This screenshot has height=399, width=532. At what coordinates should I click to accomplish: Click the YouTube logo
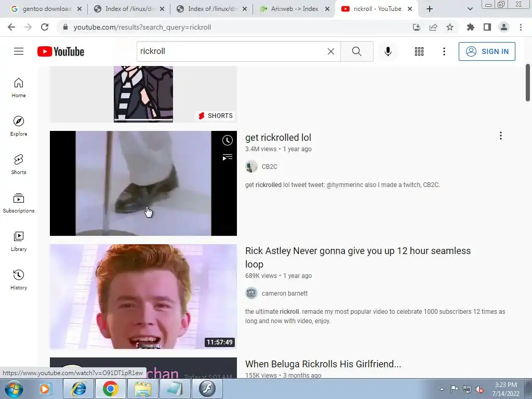click(x=61, y=51)
